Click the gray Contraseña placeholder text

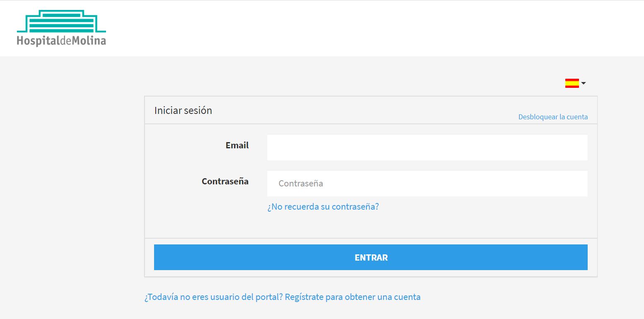coord(301,184)
